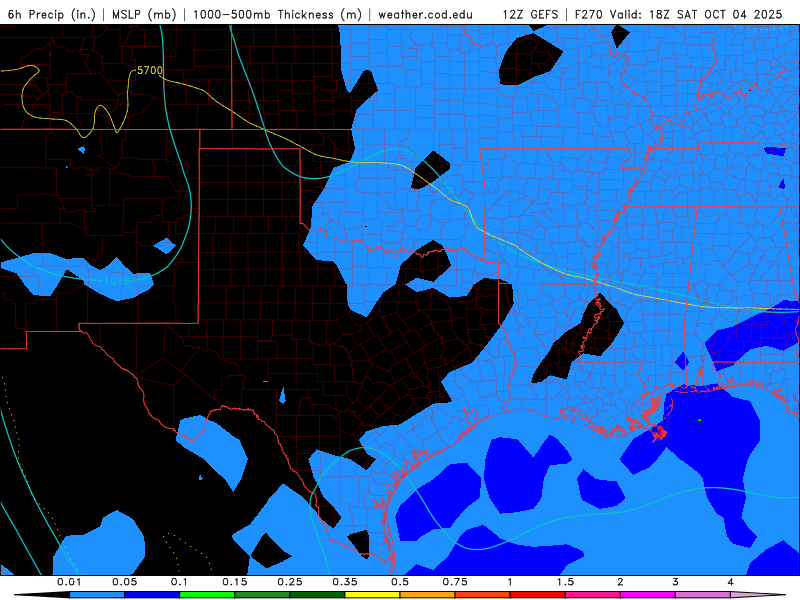The image size is (800, 600).
Task: Pick the yellow 0.35–0.5 legend swatch
Action: click(x=372, y=595)
